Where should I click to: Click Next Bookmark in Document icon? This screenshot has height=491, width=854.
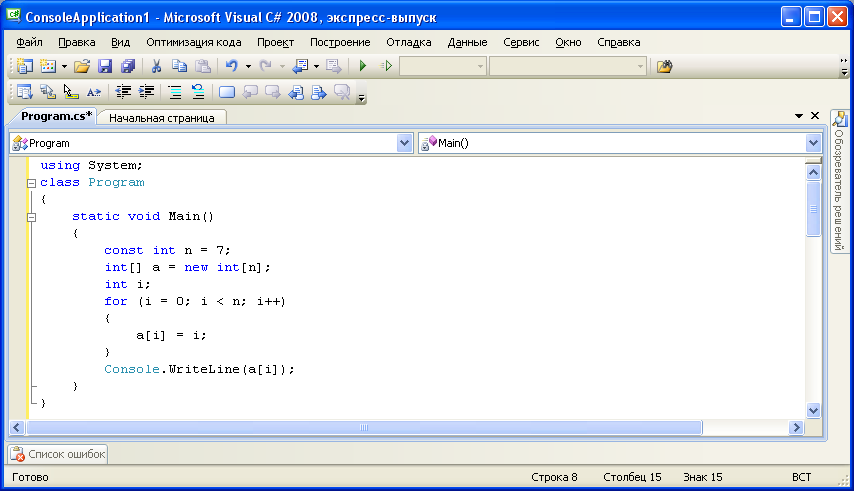[x=319, y=92]
